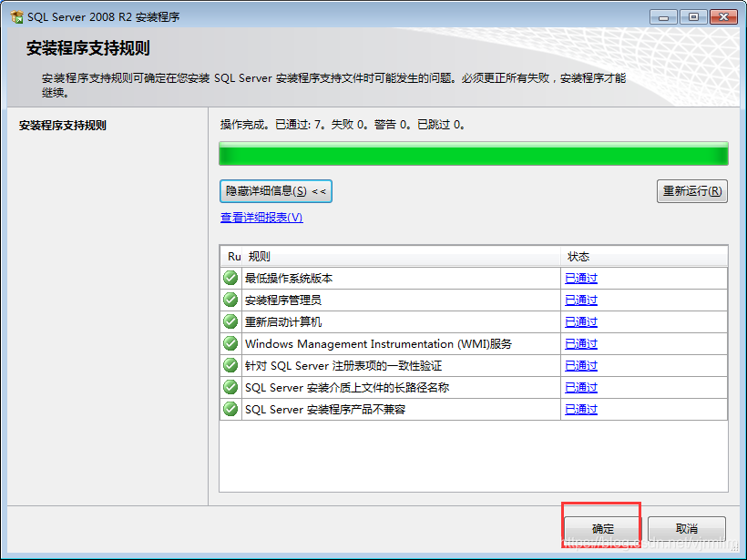
Task: Open 已通过 link for 注册表项的一致性验证
Action: tap(580, 366)
